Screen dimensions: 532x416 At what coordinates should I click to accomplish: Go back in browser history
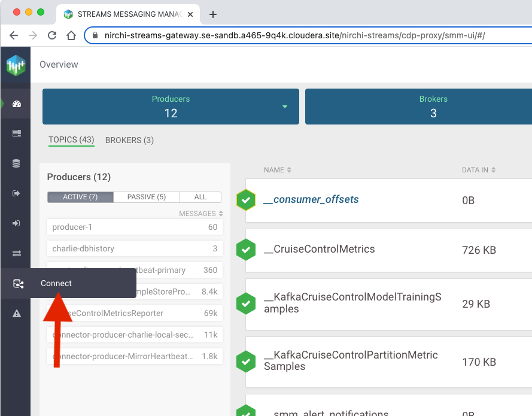point(14,35)
